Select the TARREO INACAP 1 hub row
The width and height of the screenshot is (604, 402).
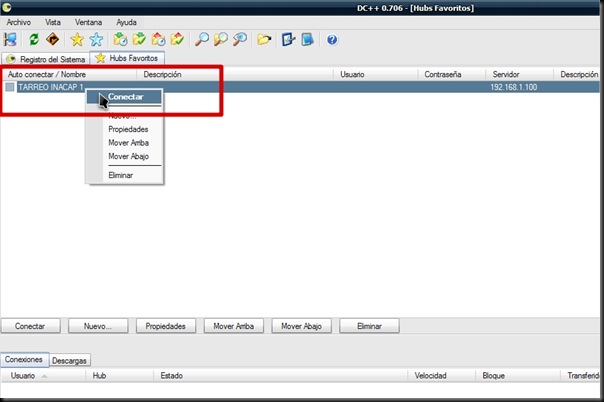coord(300,87)
